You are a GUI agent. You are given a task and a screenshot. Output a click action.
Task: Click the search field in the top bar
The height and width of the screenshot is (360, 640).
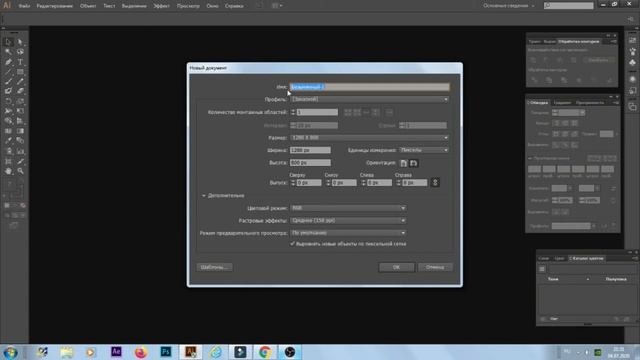tap(569, 6)
